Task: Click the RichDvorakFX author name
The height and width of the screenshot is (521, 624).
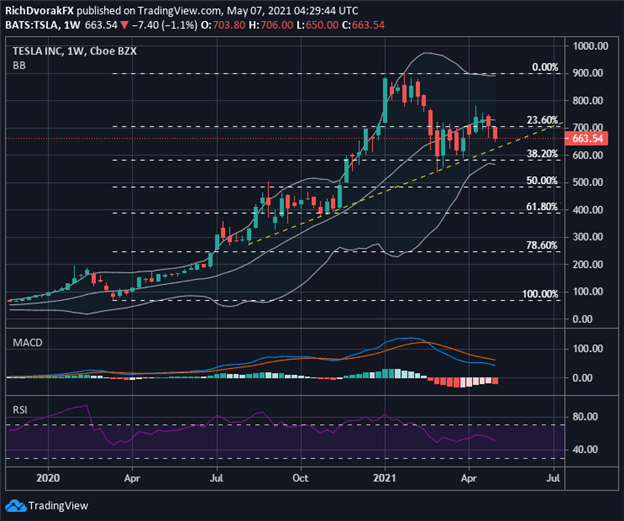Action: 40,11
